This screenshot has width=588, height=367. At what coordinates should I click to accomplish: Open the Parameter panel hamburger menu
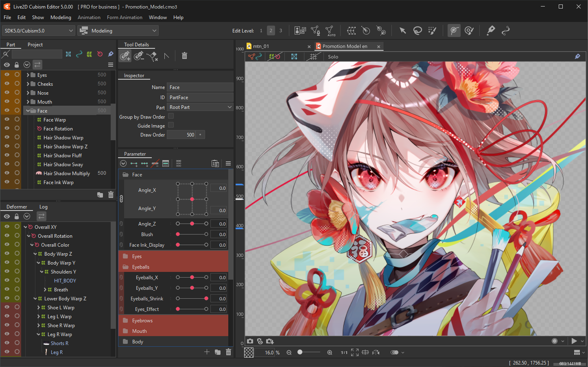[228, 163]
